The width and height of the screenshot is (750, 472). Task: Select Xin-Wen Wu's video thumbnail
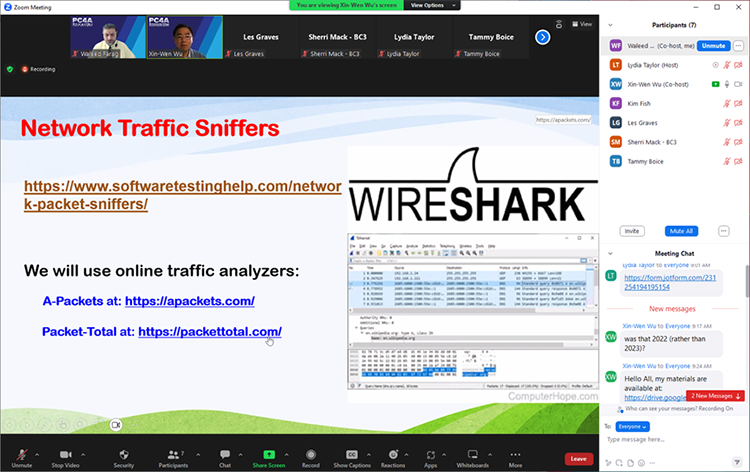pyautogui.click(x=185, y=37)
